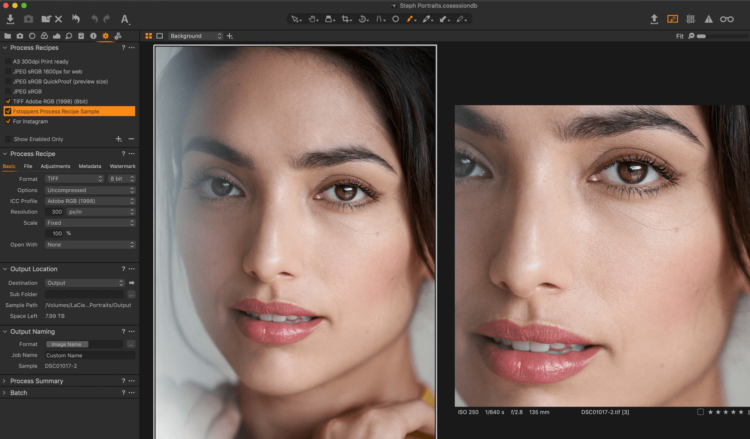Click the Import images icon

pos(10,19)
